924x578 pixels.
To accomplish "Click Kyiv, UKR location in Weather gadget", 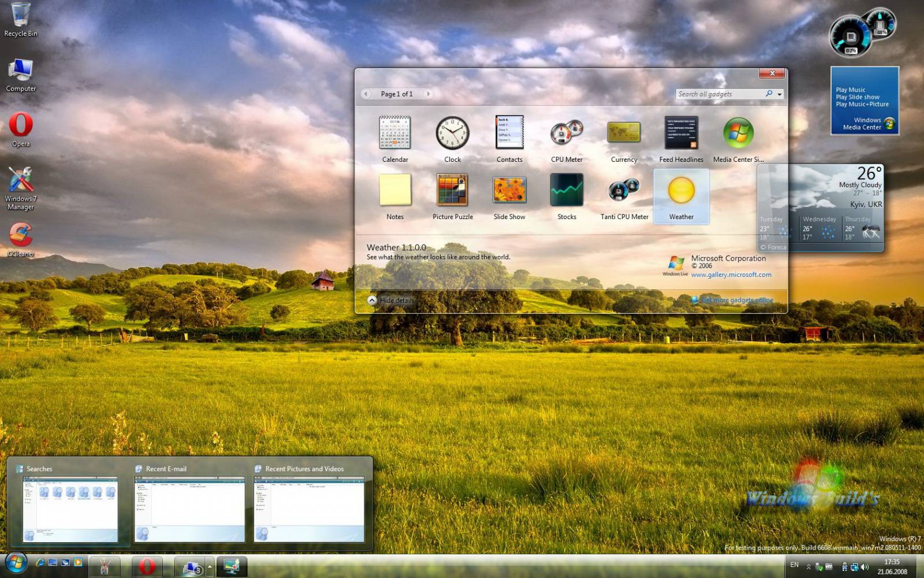I will (x=866, y=205).
